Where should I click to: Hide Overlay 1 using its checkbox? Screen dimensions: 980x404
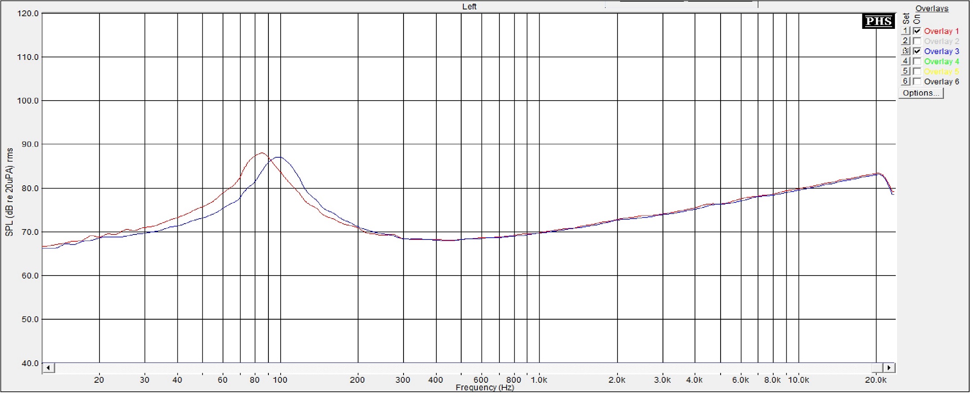[x=917, y=31]
